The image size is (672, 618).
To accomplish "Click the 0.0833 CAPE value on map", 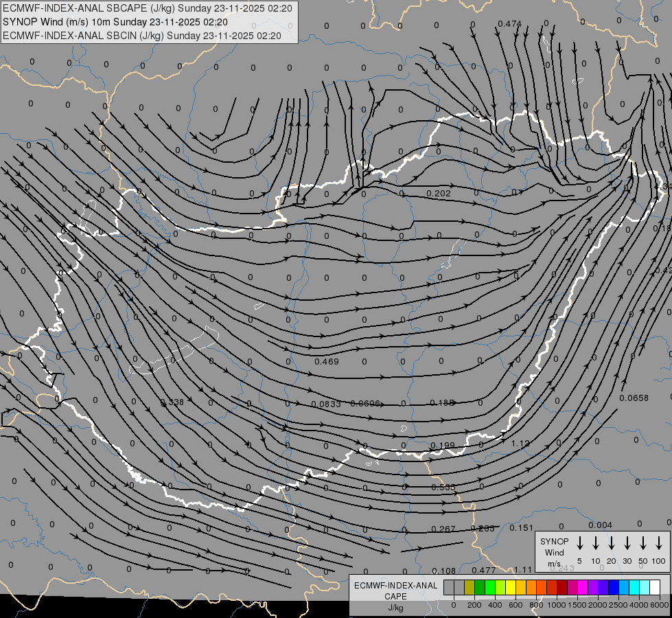I will (x=326, y=404).
